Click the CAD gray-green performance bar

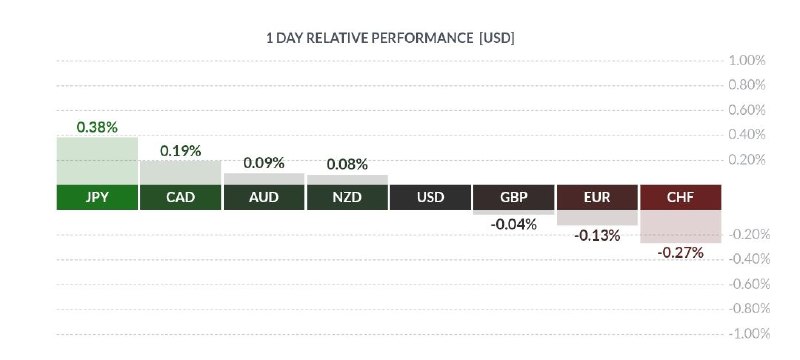181,173
